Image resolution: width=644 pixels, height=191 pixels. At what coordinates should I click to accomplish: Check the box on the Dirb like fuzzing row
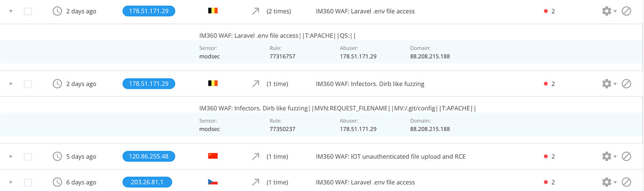(x=28, y=84)
